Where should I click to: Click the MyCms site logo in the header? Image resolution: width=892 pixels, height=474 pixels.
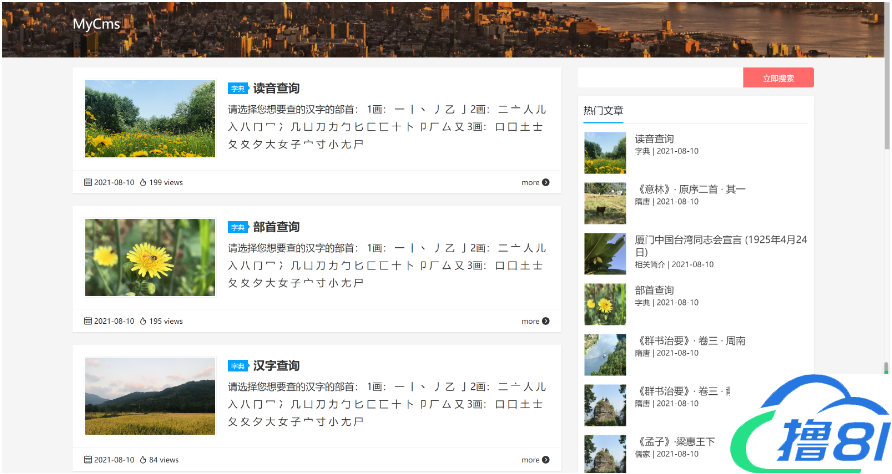pyautogui.click(x=96, y=24)
